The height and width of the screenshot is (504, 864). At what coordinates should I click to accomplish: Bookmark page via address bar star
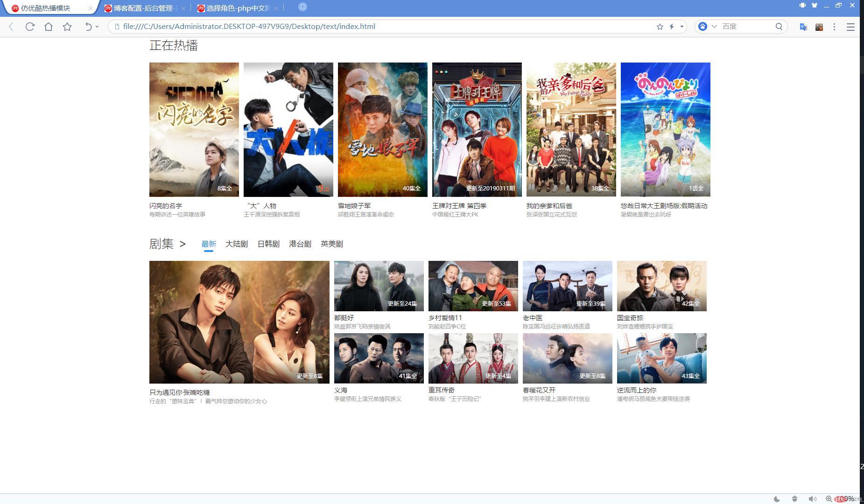point(660,27)
